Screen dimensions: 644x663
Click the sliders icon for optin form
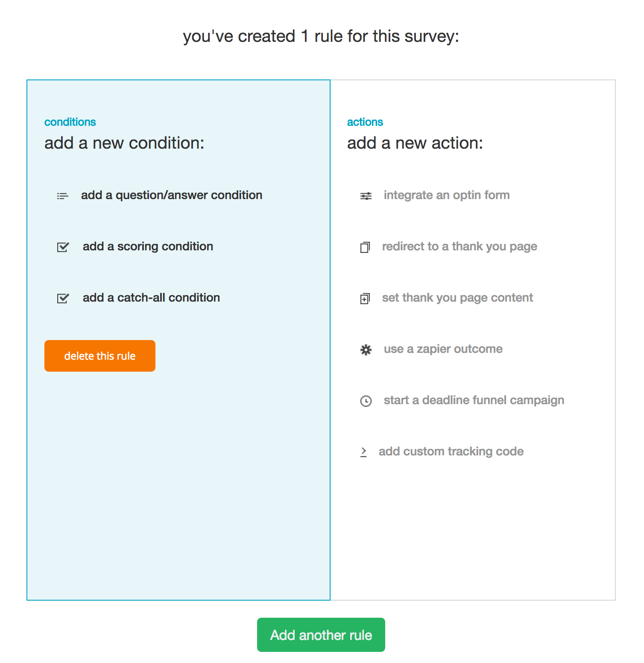(366, 196)
